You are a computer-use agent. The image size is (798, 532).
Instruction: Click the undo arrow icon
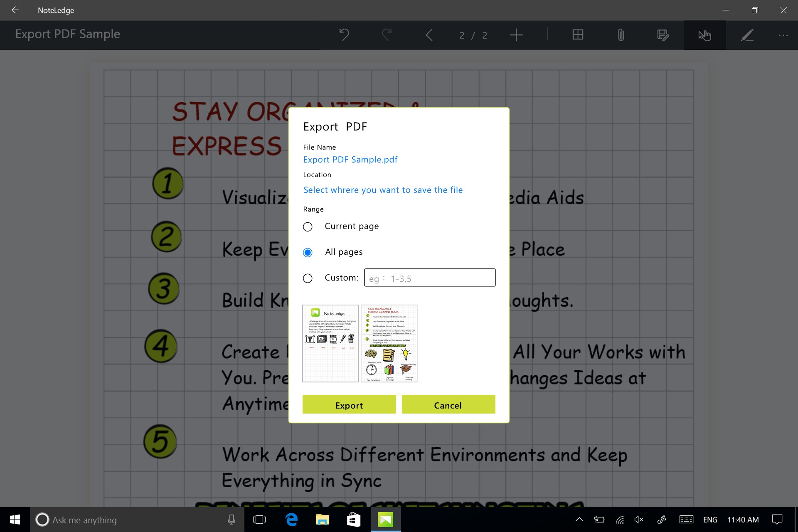[x=344, y=35]
